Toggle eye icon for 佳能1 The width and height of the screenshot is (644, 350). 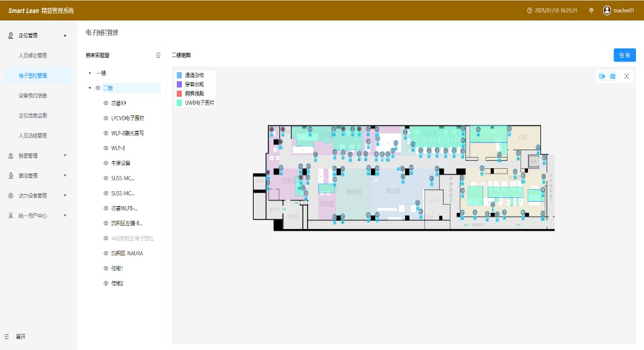106,268
